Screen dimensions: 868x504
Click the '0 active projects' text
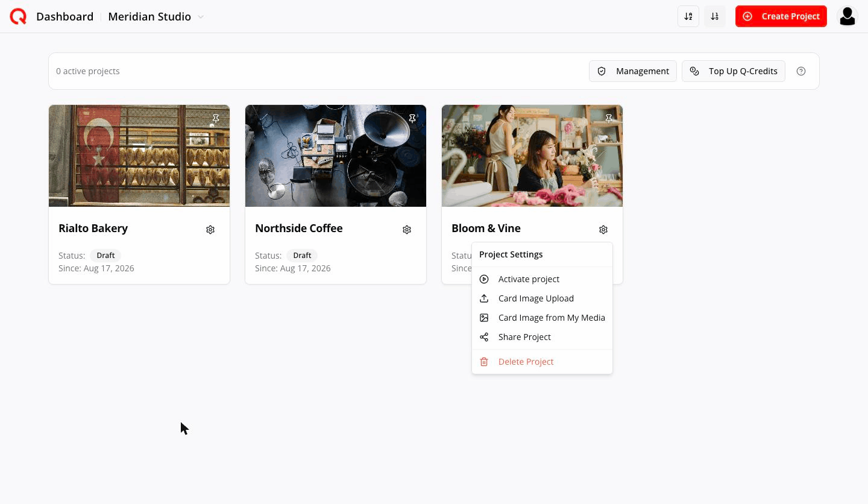88,71
